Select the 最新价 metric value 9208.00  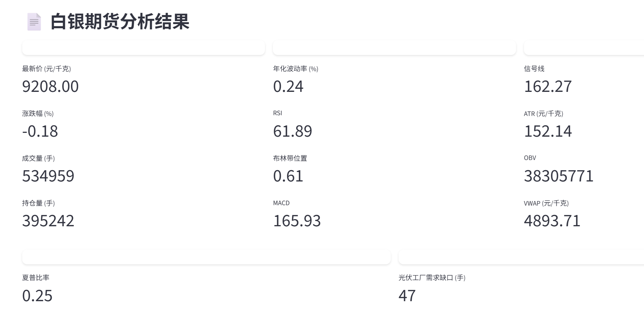pos(50,87)
